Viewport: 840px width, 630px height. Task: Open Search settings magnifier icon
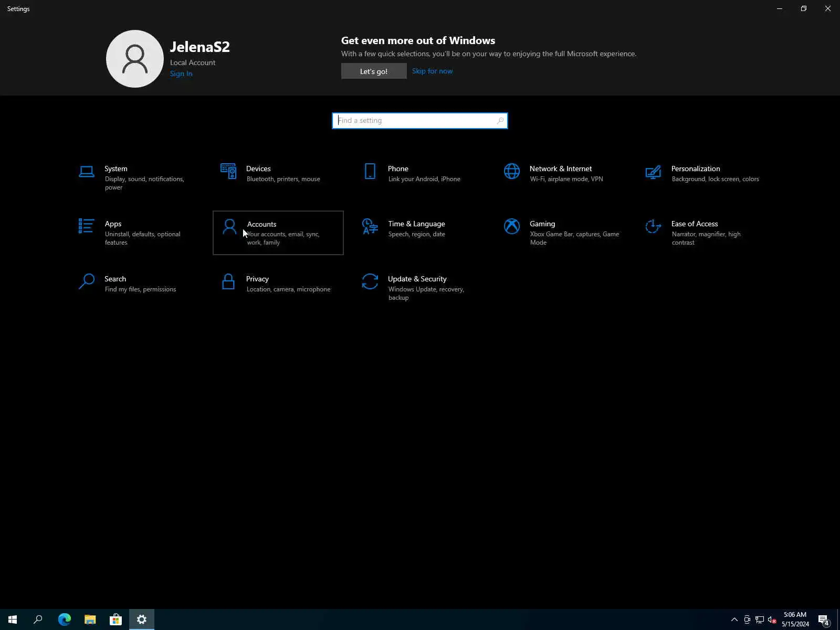[x=87, y=281]
